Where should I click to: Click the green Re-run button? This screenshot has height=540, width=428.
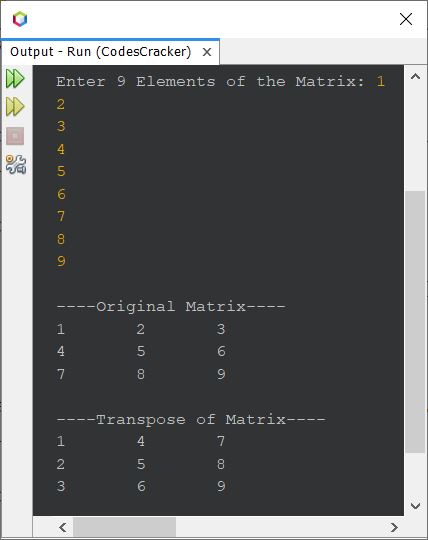(15, 79)
